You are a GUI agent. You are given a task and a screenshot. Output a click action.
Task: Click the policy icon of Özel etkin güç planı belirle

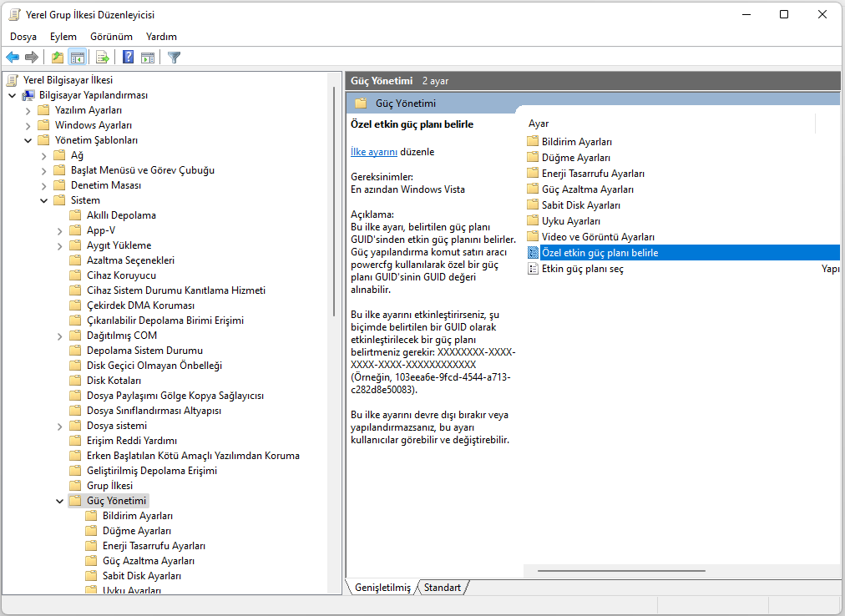[x=533, y=253]
